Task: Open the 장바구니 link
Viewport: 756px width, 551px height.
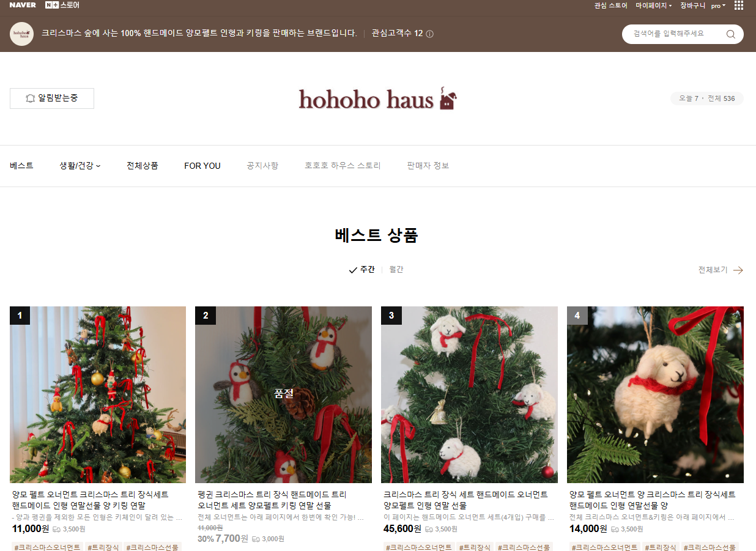Action: (693, 6)
